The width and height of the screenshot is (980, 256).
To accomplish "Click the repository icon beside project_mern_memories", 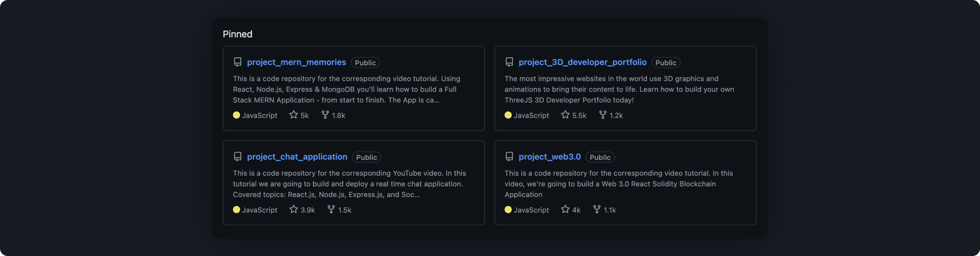I will click(x=238, y=62).
